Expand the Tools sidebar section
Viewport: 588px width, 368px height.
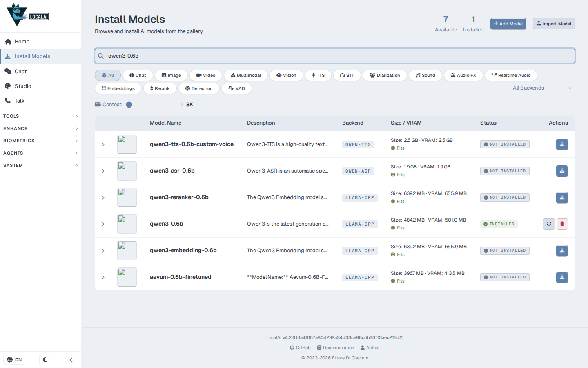pos(41,117)
